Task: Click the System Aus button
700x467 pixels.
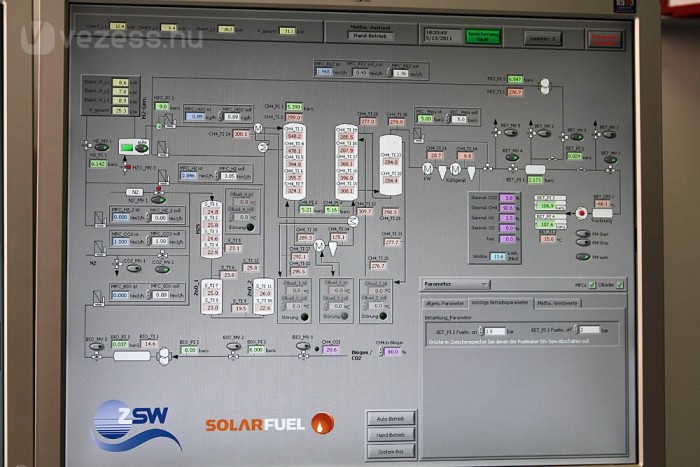Action: [x=390, y=451]
